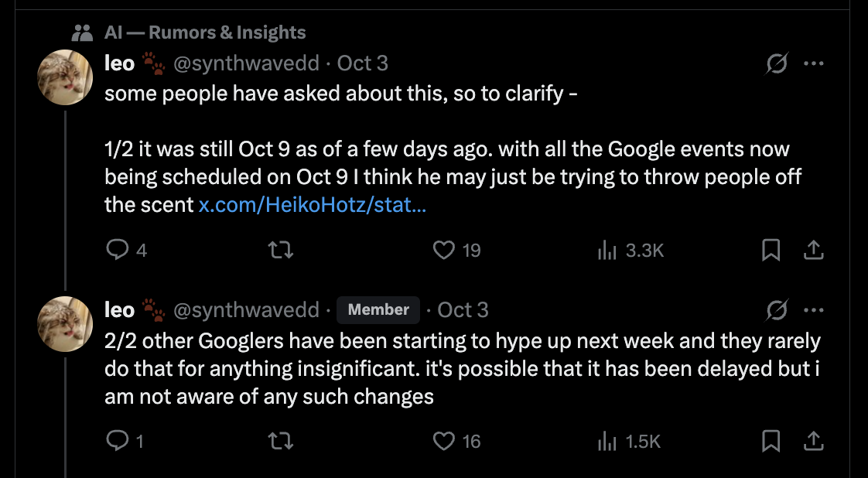Share the first post by leo
This screenshot has height=478, width=868.
click(813, 250)
